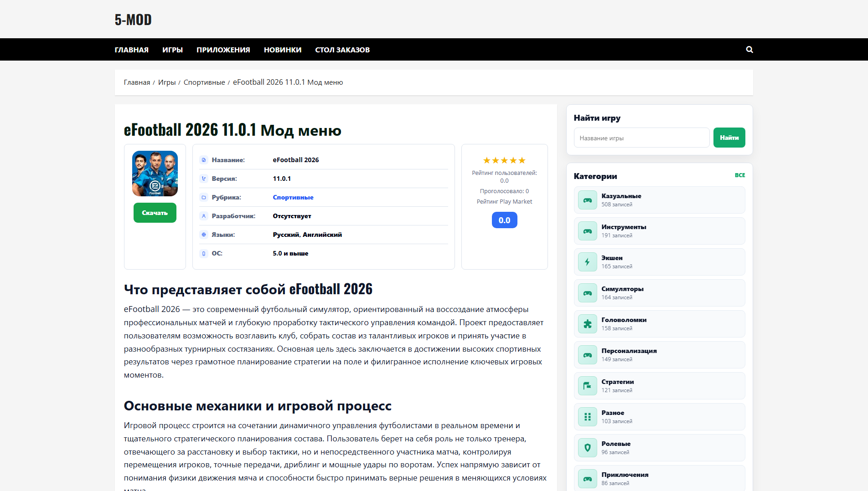Click the Отсутствует developer value

tap(292, 216)
